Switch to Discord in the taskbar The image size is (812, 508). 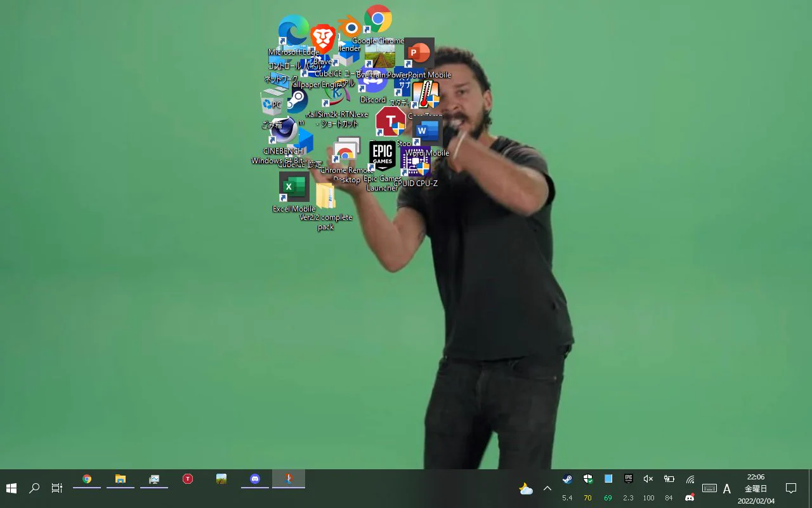tap(255, 479)
